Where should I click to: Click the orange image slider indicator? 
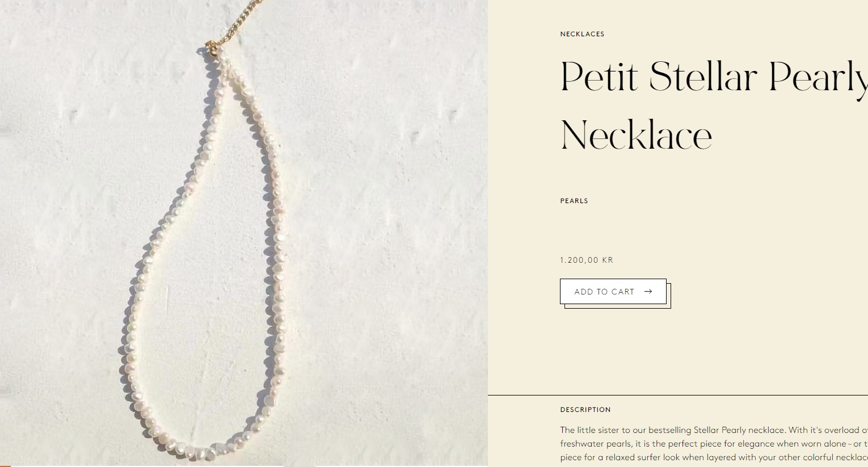click(x=5, y=466)
